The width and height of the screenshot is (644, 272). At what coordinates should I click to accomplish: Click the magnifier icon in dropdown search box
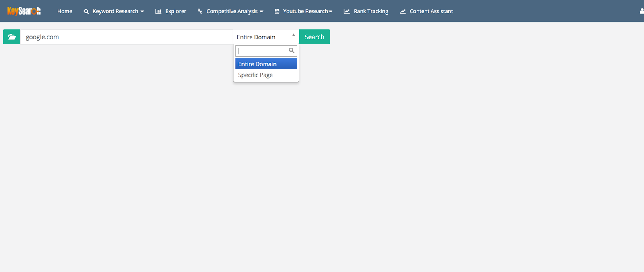pos(291,50)
